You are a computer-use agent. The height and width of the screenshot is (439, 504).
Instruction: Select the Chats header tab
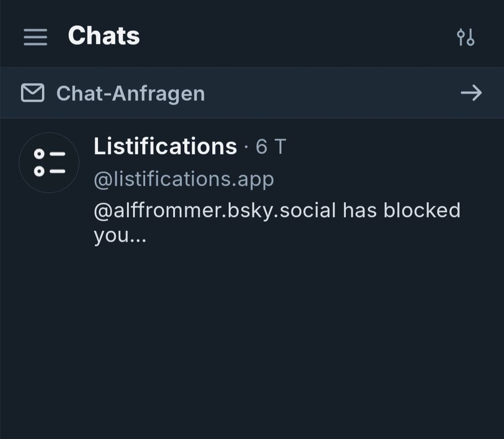pyautogui.click(x=104, y=36)
